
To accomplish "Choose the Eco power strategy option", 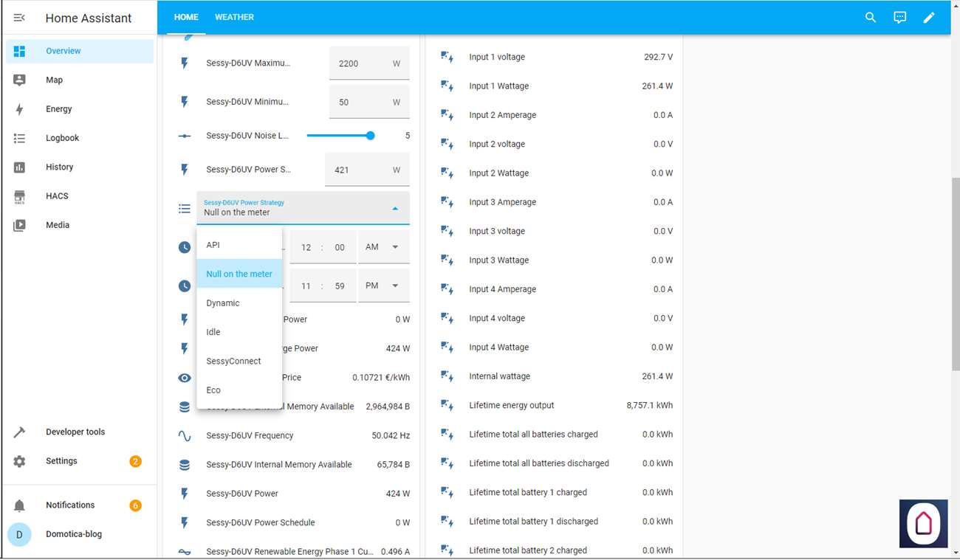I will pyautogui.click(x=213, y=390).
